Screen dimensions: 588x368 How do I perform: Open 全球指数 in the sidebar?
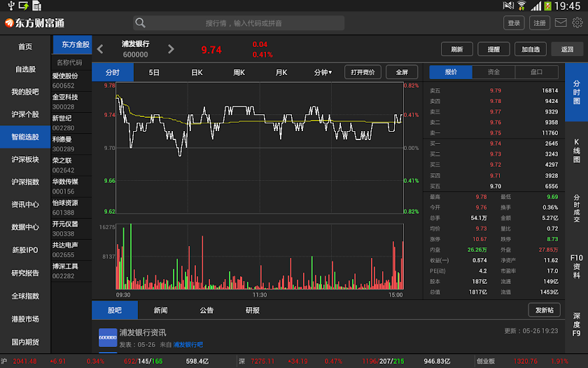pos(25,296)
